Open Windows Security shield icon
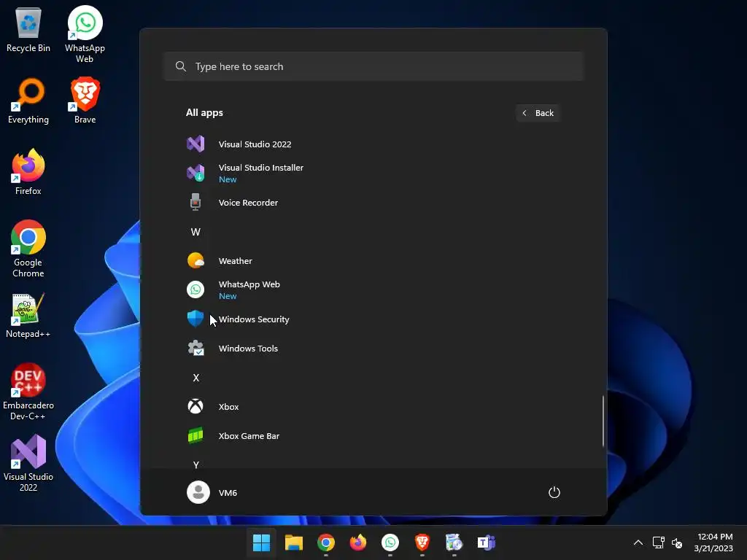This screenshot has height=560, width=747. coord(196,319)
